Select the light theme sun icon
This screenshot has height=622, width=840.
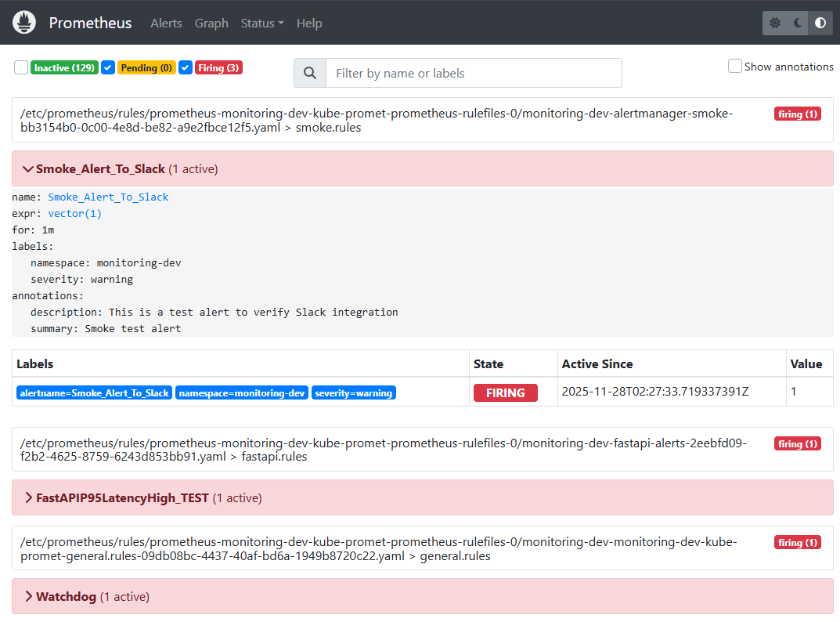[774, 23]
